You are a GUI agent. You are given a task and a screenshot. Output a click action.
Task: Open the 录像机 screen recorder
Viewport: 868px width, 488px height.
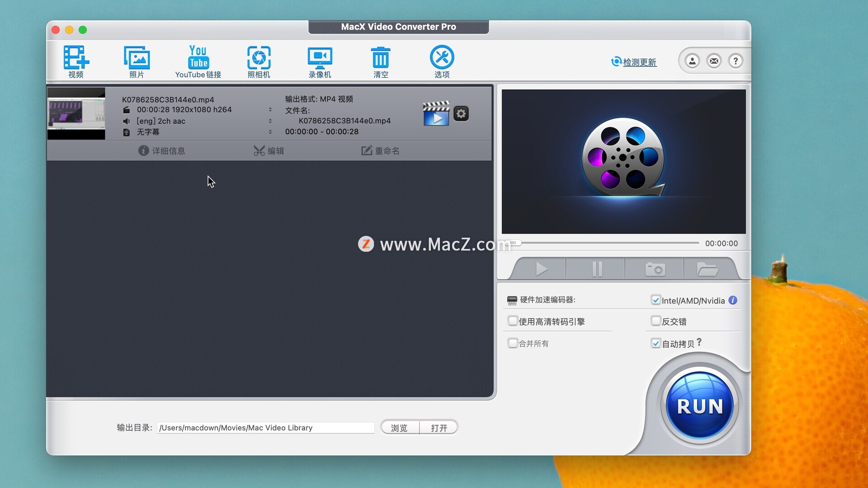tap(320, 61)
